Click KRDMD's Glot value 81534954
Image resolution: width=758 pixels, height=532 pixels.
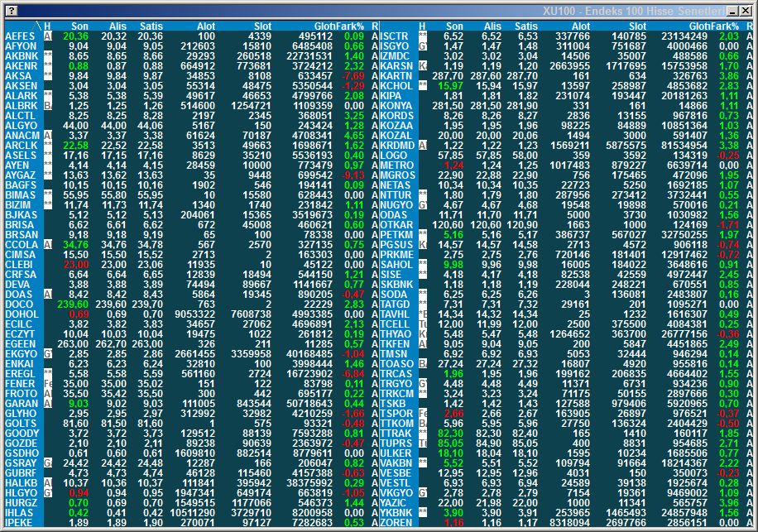(684, 146)
